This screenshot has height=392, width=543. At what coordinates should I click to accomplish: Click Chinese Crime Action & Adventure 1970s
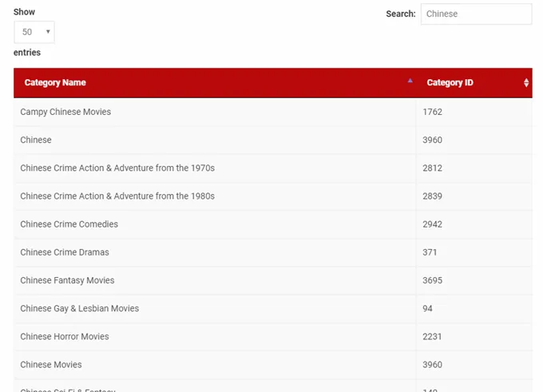(x=117, y=168)
